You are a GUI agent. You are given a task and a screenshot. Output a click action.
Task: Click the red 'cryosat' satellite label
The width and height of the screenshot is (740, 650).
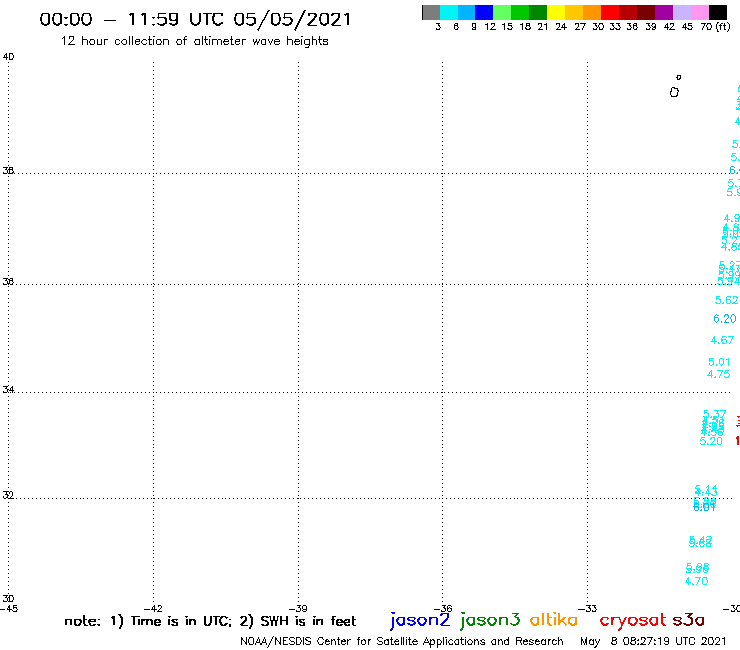click(x=633, y=620)
